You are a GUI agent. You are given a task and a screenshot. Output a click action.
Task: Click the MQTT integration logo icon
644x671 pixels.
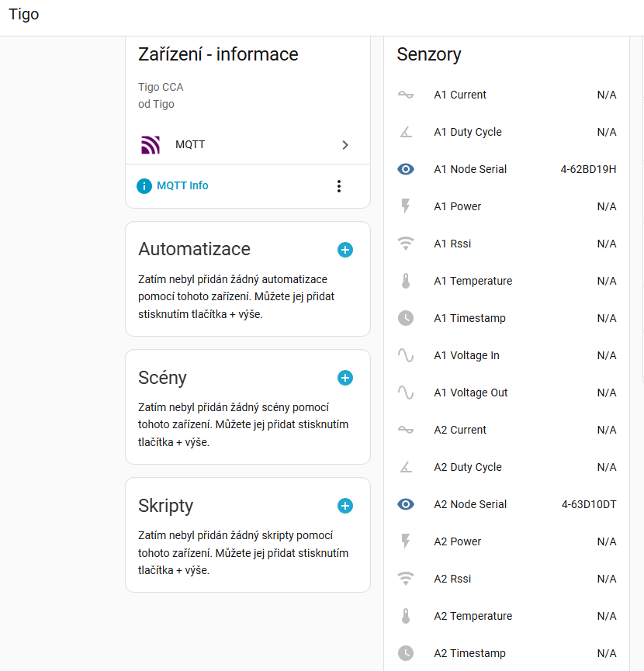coord(150,145)
